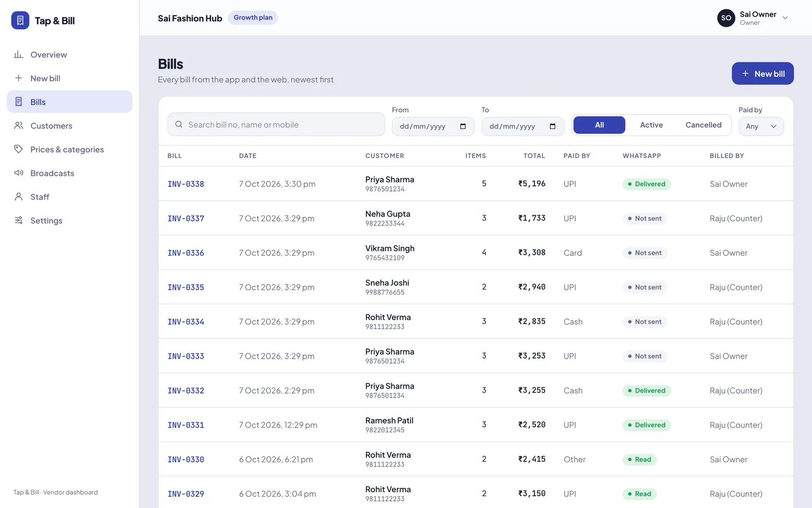Click the plus icon beside New bill in sidebar
Viewport: 812px width, 508px height.
[x=19, y=78]
